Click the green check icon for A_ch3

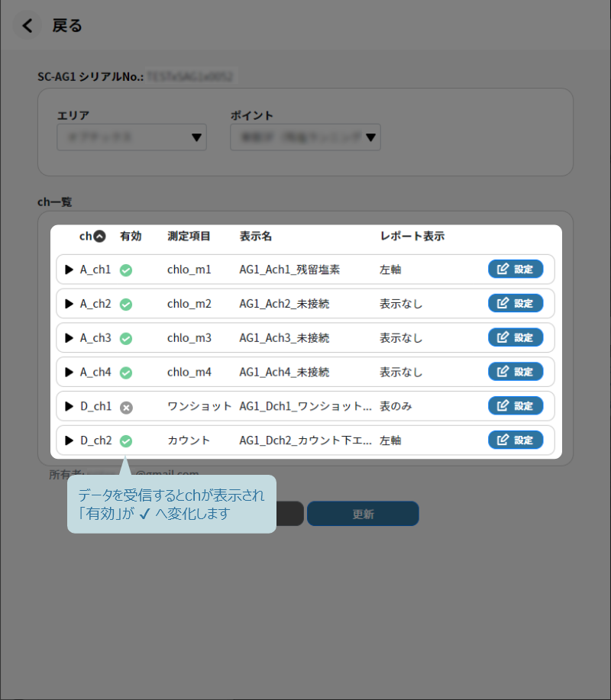tap(126, 338)
